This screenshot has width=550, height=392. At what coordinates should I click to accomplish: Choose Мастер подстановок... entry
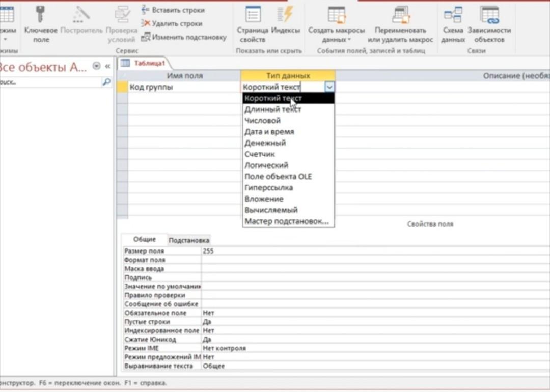(288, 221)
